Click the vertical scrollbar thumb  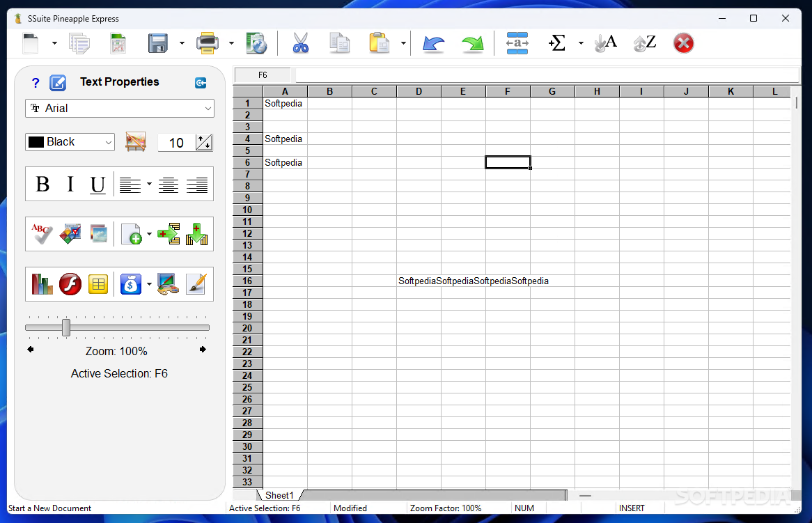[x=797, y=104]
